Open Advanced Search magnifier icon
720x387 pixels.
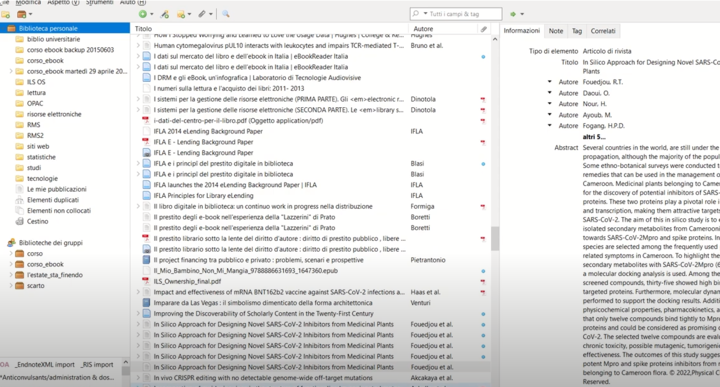(225, 14)
